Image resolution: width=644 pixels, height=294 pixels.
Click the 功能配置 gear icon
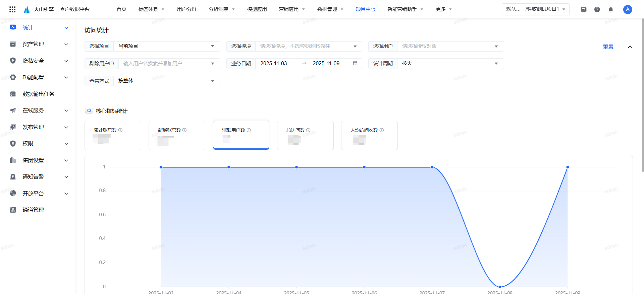click(13, 77)
